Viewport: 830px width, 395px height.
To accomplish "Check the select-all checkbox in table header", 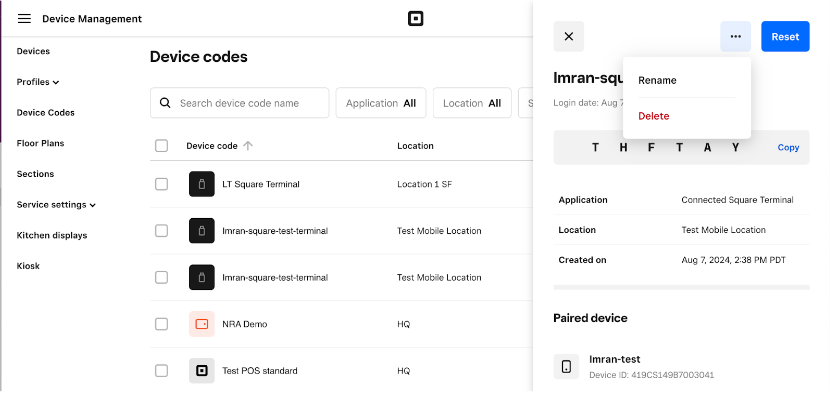I will [x=161, y=146].
